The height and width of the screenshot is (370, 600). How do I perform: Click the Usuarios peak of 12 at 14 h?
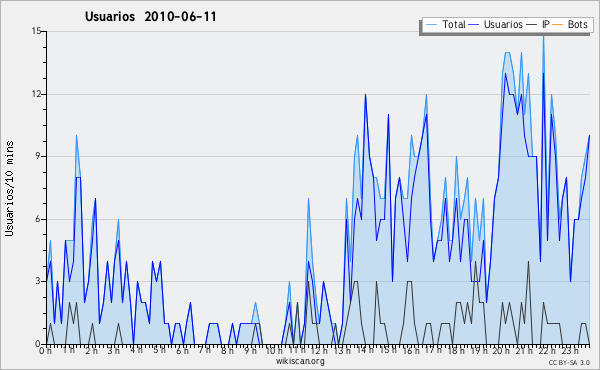365,95
